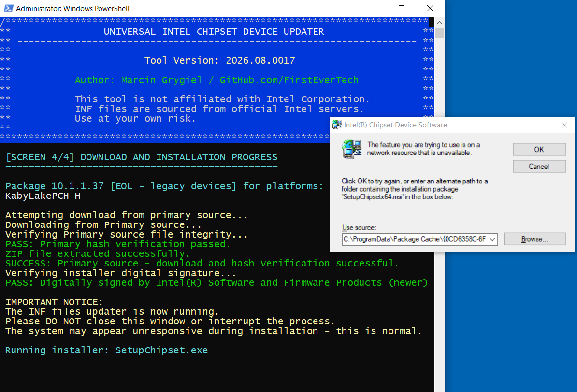Click 'IMPORTANT NOTICE:' text
This screenshot has width=577, height=392.
coord(54,302)
